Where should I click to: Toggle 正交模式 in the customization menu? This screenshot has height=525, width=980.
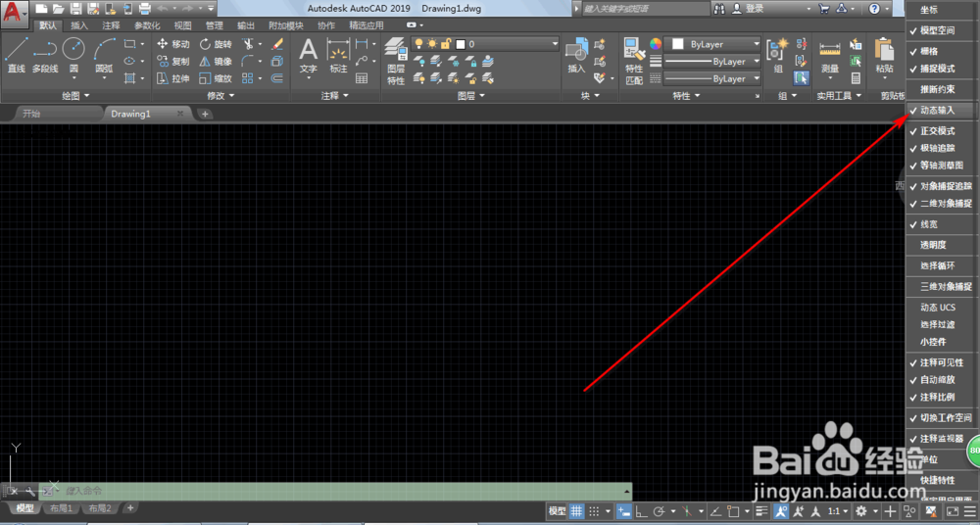pos(940,131)
